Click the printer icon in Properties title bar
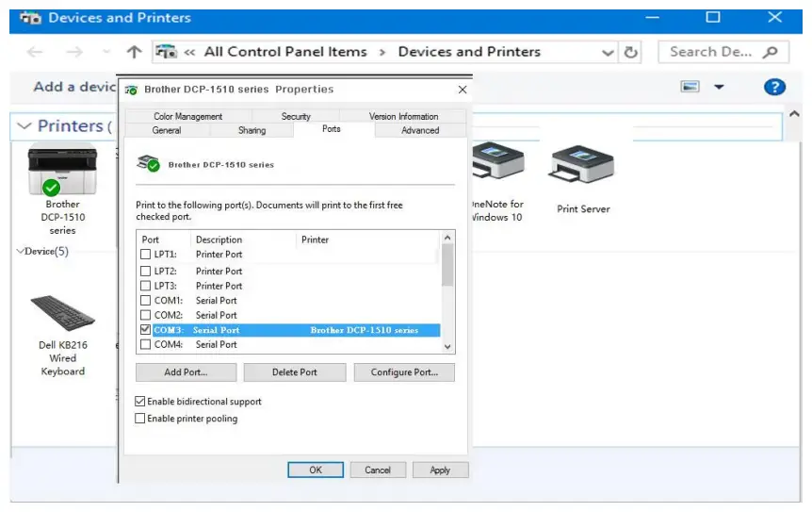The width and height of the screenshot is (812, 512). tap(132, 90)
